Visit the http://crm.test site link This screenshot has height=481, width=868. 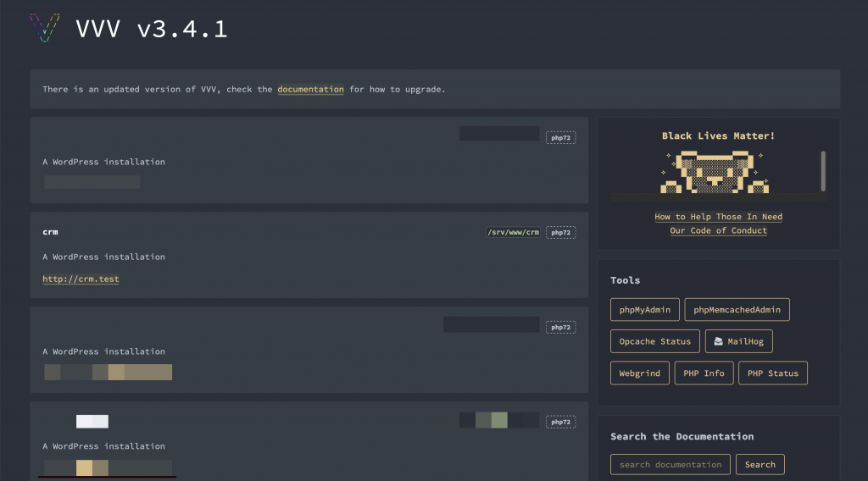(x=81, y=279)
